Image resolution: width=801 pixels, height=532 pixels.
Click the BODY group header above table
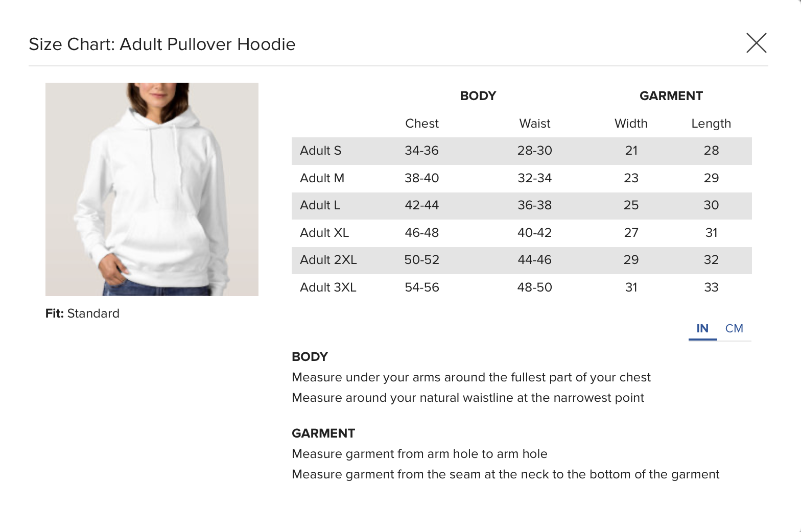pos(478,96)
